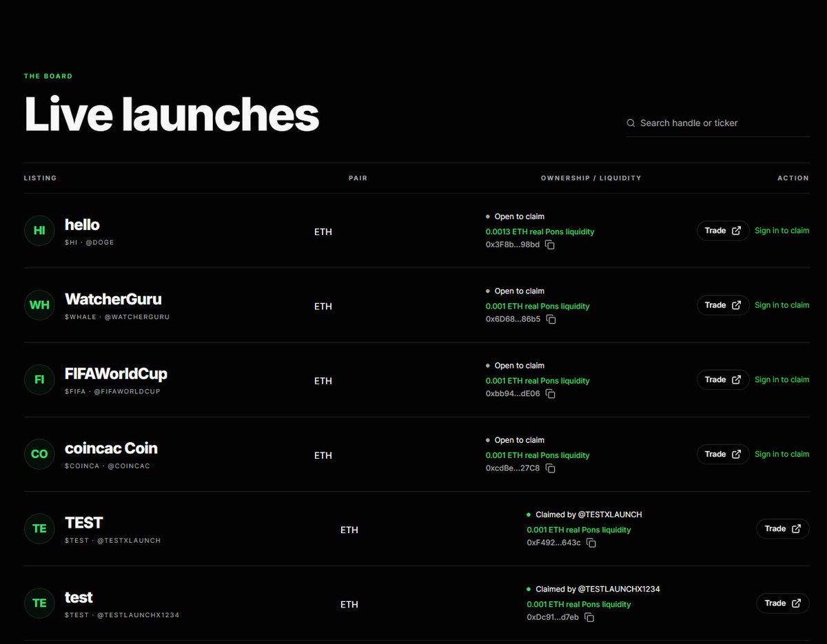Click the LISTING column header

point(40,178)
